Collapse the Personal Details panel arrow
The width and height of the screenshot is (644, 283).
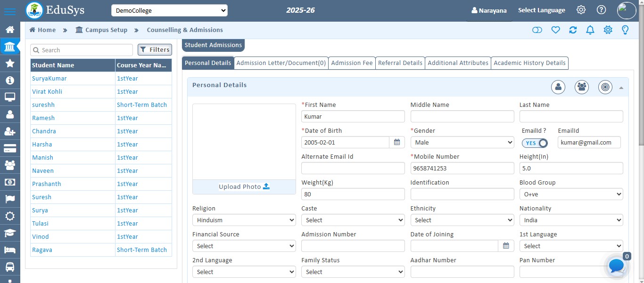click(621, 87)
